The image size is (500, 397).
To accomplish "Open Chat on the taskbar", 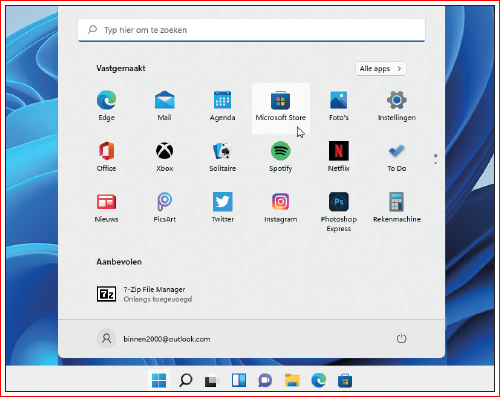I will coord(265,380).
